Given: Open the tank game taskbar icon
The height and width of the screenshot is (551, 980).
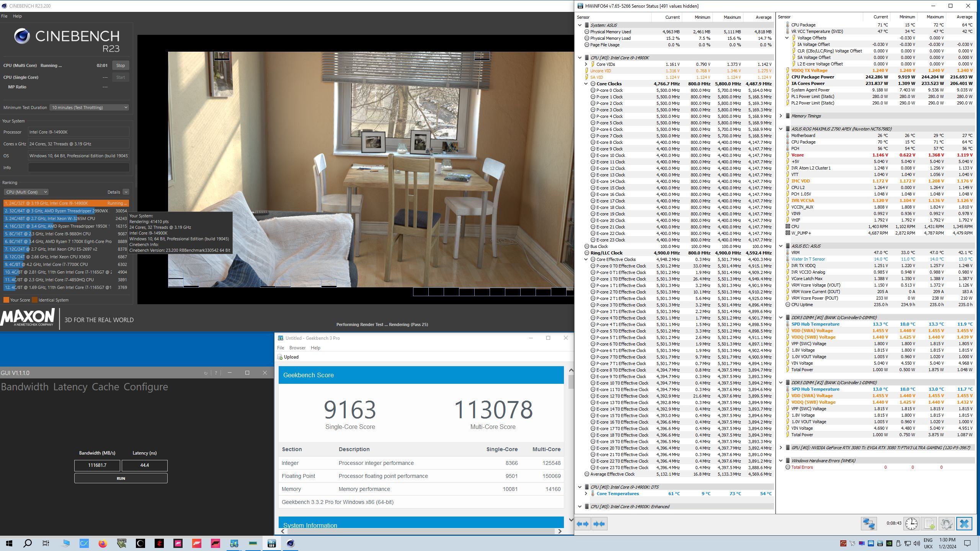Looking at the screenshot, I should click(122, 543).
